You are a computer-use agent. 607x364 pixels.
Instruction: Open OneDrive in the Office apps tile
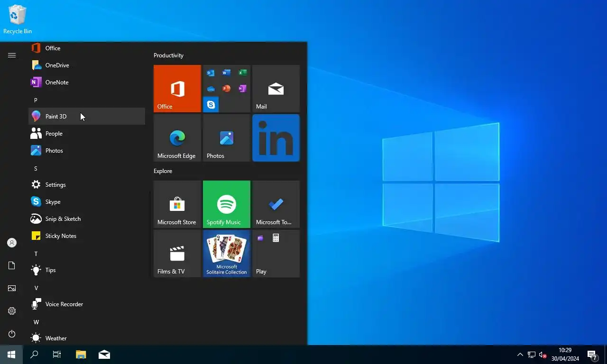(211, 89)
